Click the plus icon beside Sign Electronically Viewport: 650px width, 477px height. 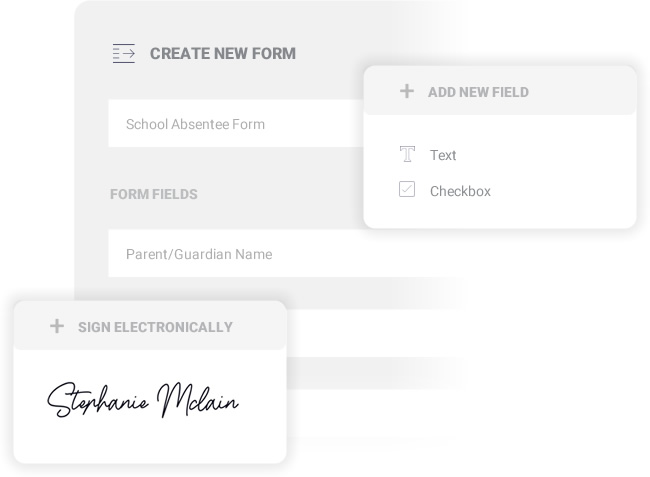[57, 326]
